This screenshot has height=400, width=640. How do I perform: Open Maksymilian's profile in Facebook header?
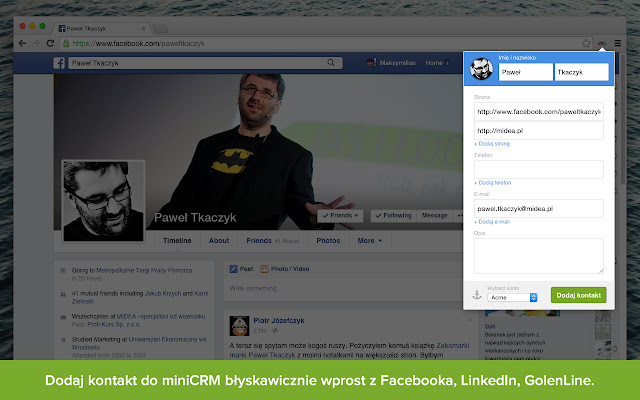[x=391, y=63]
